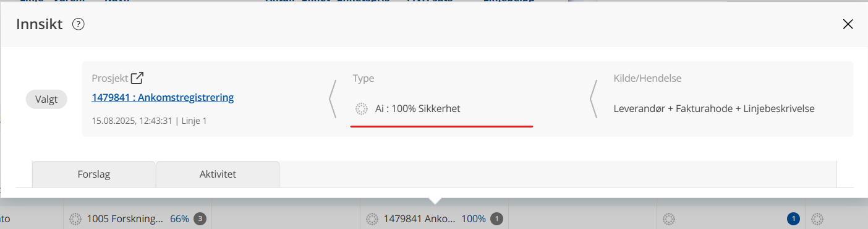Click the 66% confidence value
Screen dimensions: 868x229
179,218
